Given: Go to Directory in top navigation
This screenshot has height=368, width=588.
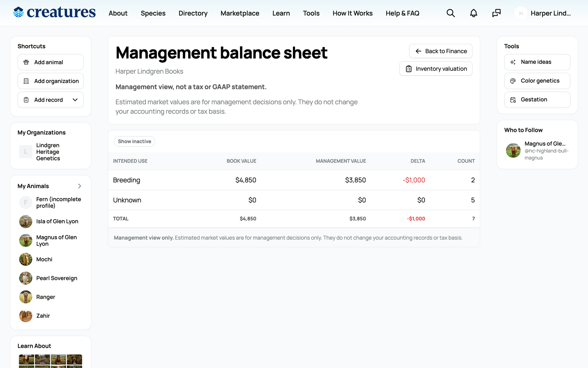Looking at the screenshot, I should point(193,13).
